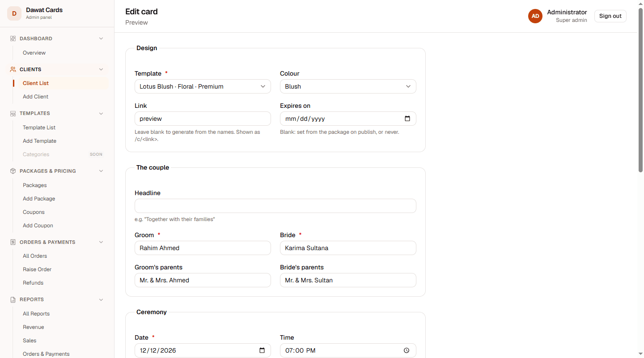Go to Raise Order
This screenshot has height=358, width=644.
(x=37, y=269)
